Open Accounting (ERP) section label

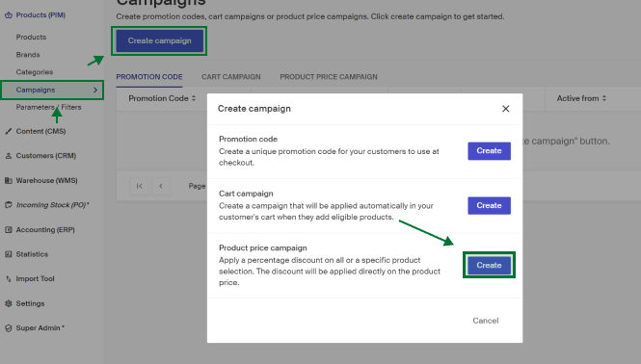[x=45, y=229]
